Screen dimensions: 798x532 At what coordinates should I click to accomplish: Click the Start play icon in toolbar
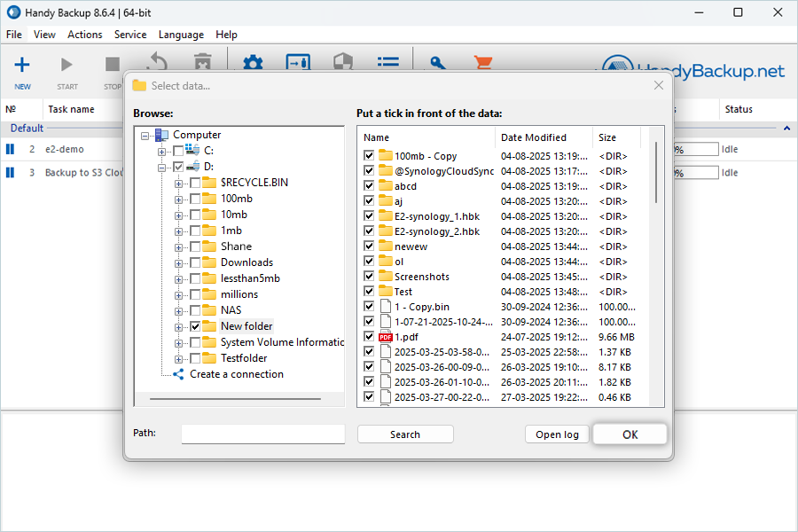coord(66,65)
